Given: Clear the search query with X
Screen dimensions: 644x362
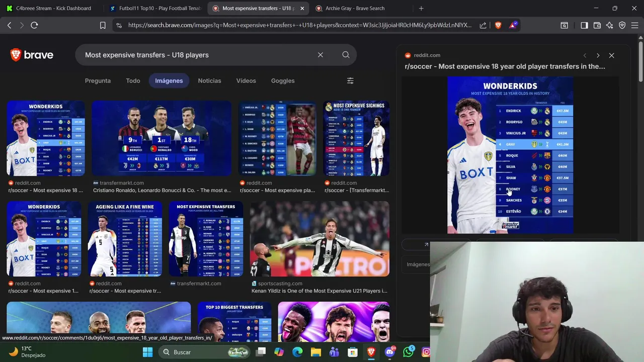Looking at the screenshot, I should click(x=320, y=55).
